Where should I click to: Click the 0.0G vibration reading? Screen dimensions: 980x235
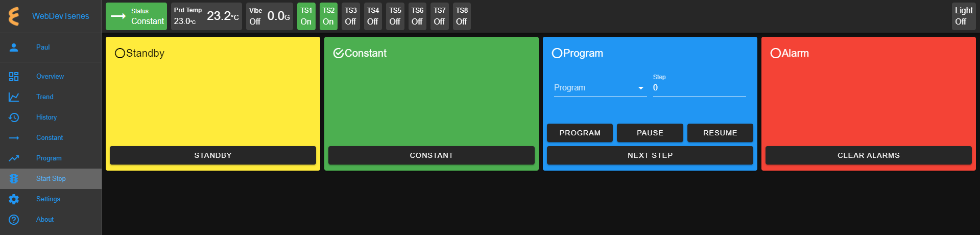(x=279, y=16)
